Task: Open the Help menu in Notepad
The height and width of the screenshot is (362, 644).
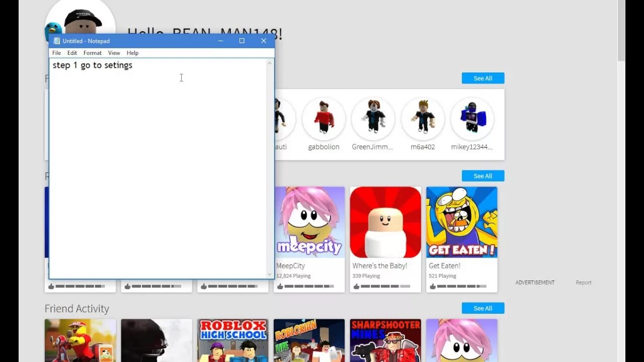Action: (x=132, y=53)
